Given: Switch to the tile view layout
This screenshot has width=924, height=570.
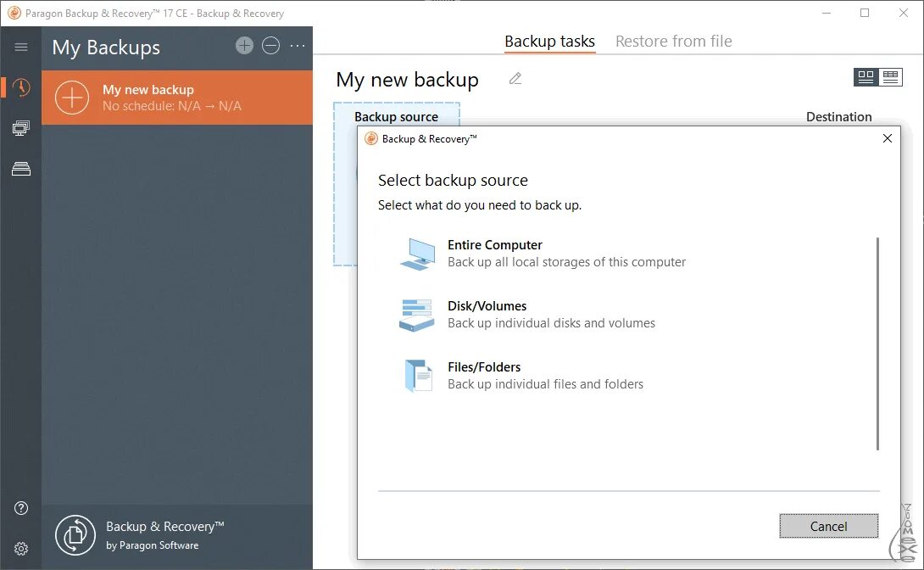Looking at the screenshot, I should tap(866, 77).
